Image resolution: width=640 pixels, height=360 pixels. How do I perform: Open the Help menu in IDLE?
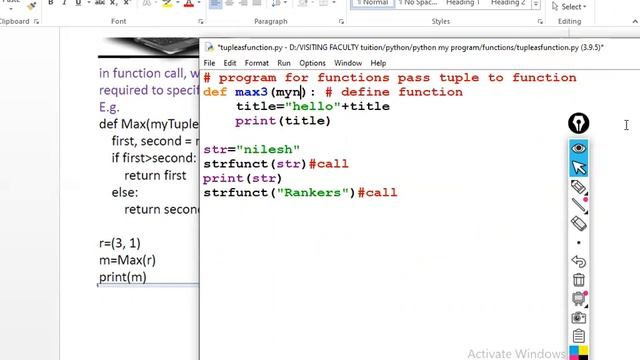[x=378, y=63]
